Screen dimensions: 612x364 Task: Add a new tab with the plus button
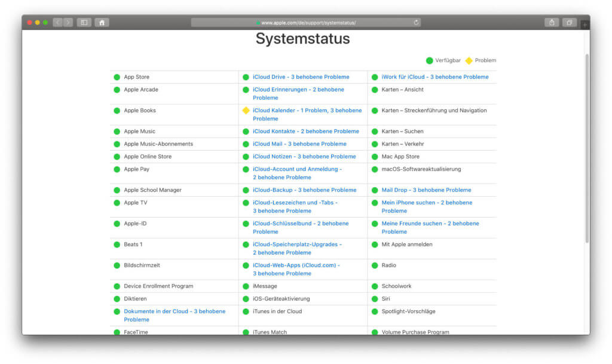[585, 25]
